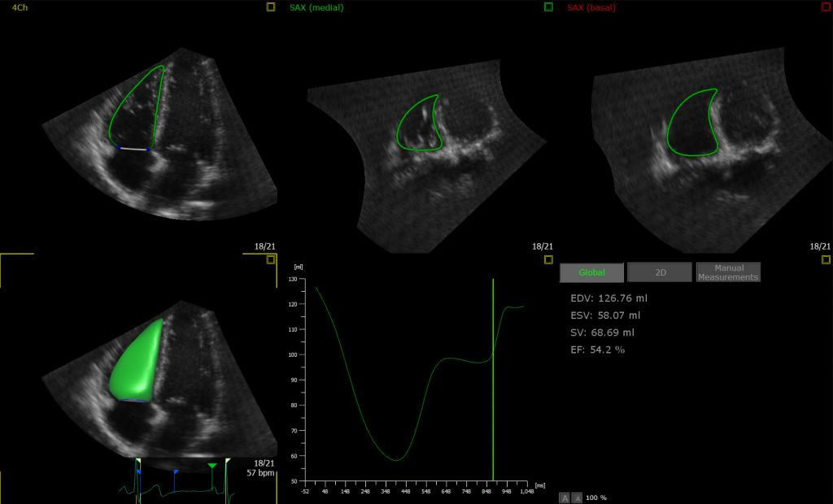Select the middle blue flag marker on the ECG
This screenshot has height=504, width=833.
pos(176,471)
